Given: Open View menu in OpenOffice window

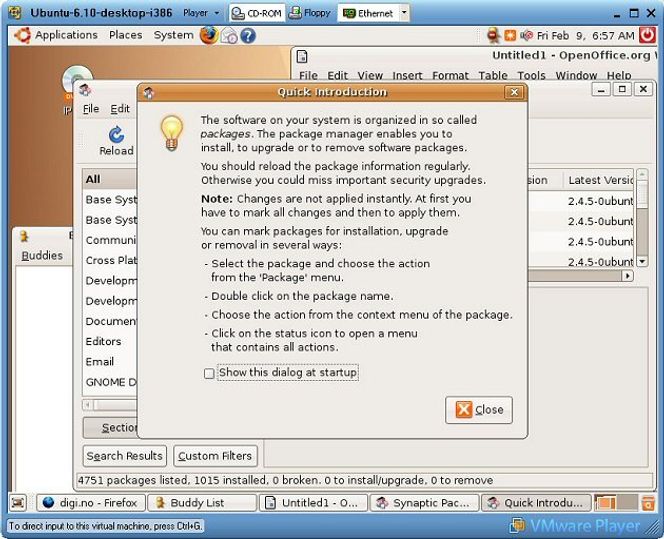Looking at the screenshot, I should click(x=370, y=75).
